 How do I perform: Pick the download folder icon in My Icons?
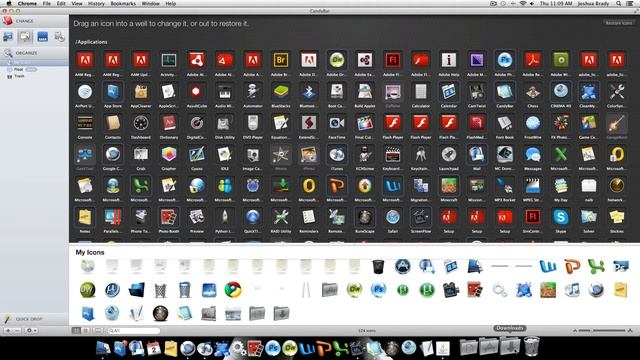[x=281, y=313]
